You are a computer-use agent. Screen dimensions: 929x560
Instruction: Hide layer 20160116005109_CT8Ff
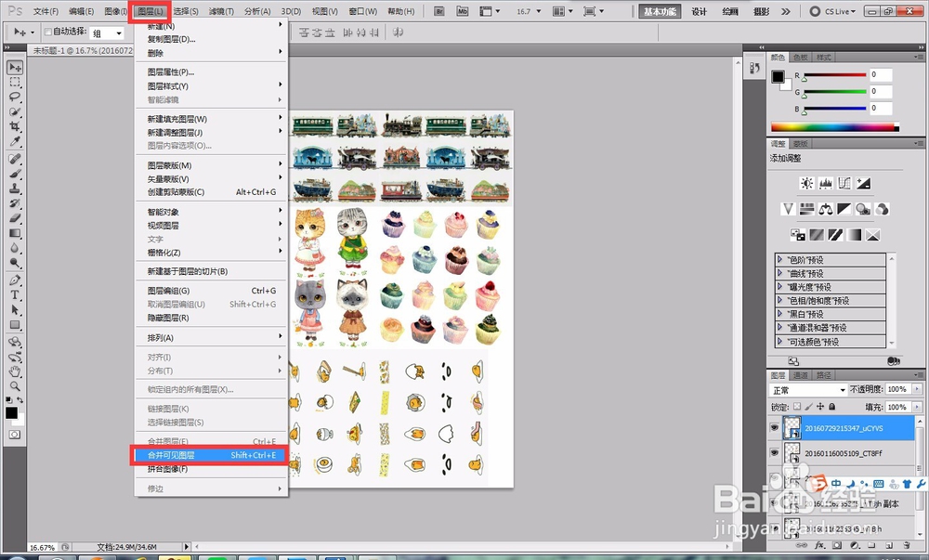tap(775, 453)
